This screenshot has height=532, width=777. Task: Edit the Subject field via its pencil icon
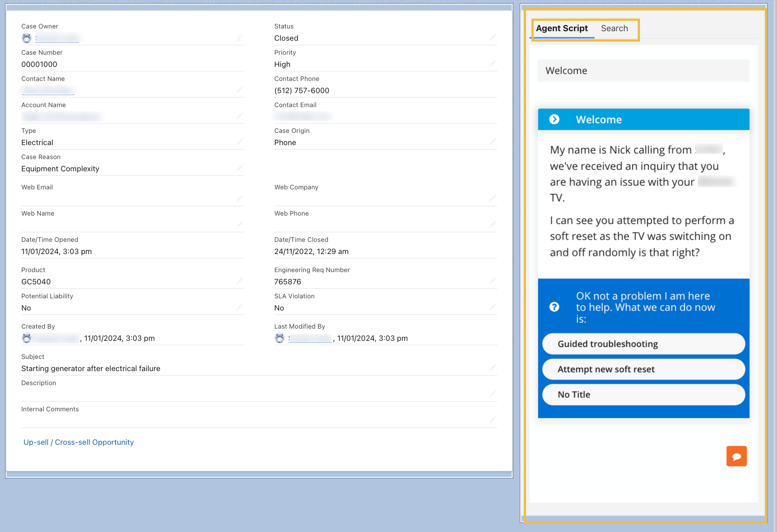tap(493, 368)
